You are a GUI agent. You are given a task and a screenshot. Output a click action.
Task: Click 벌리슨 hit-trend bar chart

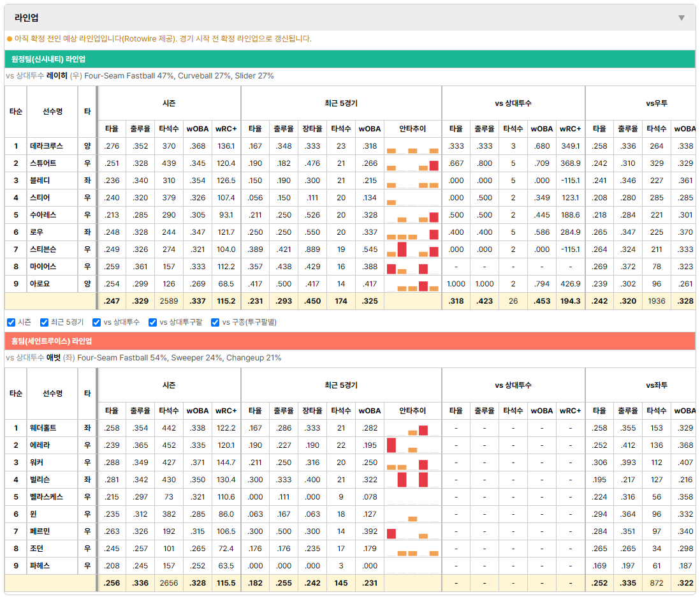pyautogui.click(x=412, y=479)
